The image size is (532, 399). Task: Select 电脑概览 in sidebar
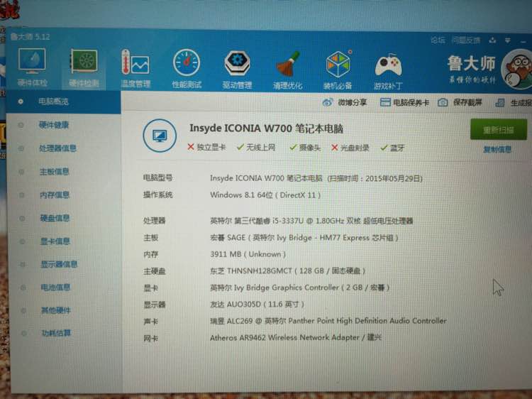pos(63,102)
